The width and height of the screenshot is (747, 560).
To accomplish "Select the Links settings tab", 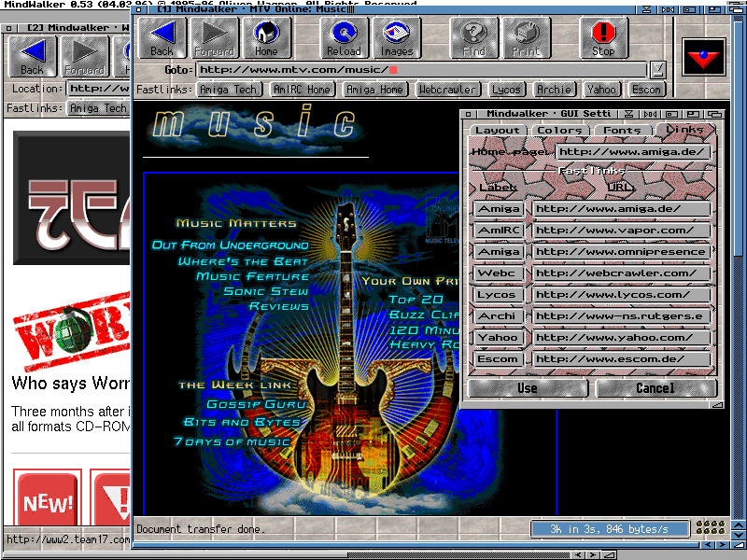I will click(x=685, y=130).
